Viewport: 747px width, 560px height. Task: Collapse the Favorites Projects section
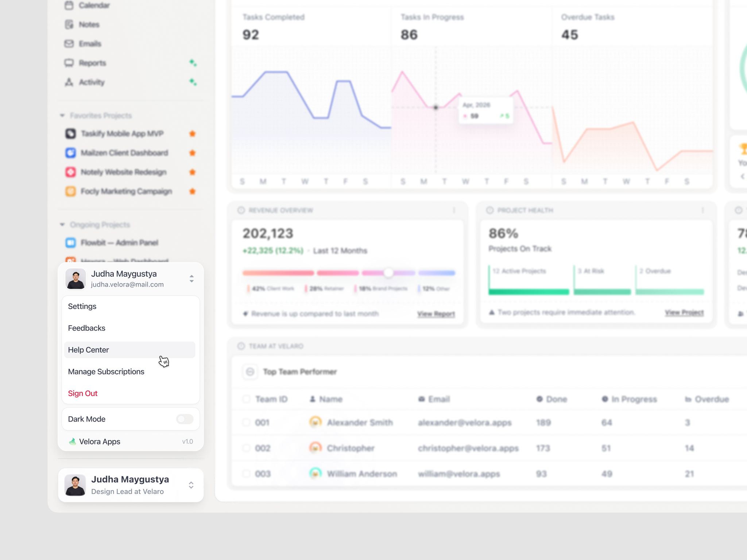[x=62, y=115]
